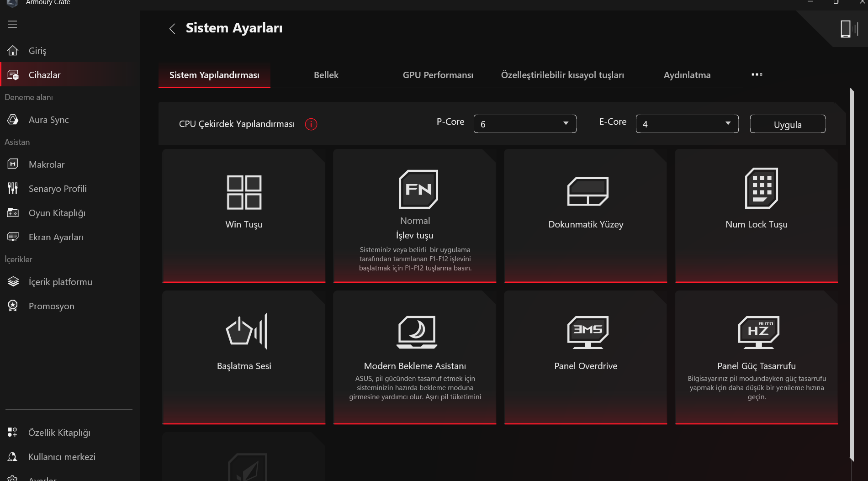Click the CPU core info icon

(311, 124)
